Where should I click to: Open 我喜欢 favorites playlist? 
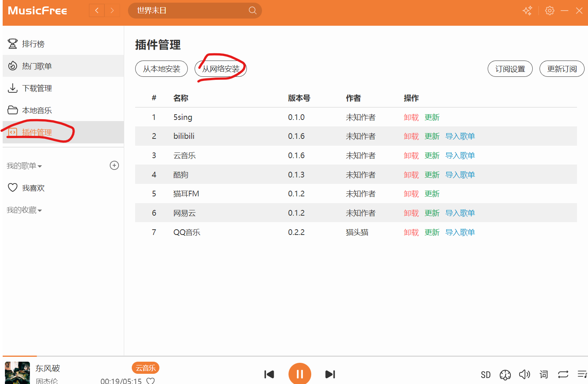tap(63, 188)
